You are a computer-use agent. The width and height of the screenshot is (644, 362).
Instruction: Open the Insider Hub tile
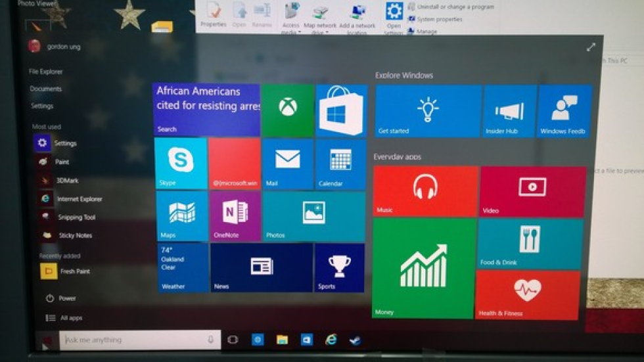pyautogui.click(x=510, y=111)
